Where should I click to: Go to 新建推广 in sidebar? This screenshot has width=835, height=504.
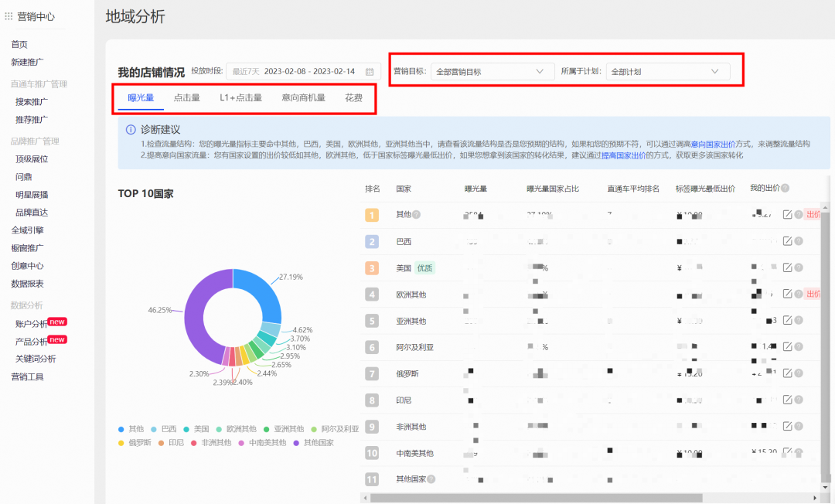pos(28,63)
